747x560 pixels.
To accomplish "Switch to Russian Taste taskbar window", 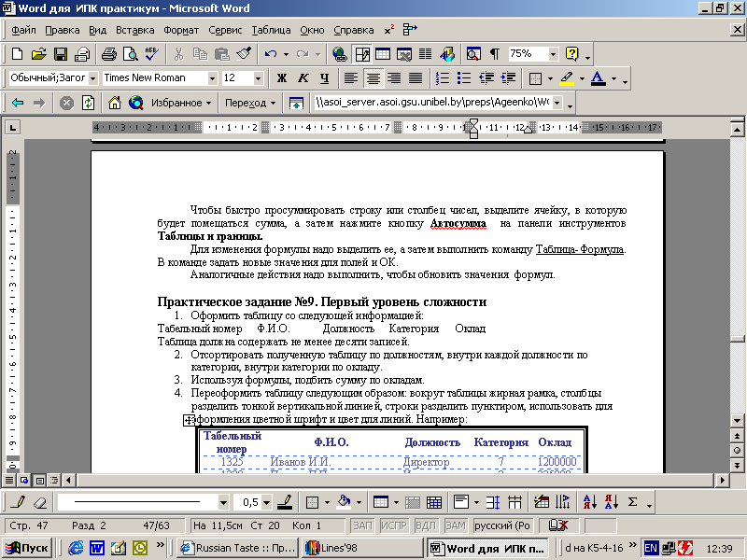I will pyautogui.click(x=237, y=548).
